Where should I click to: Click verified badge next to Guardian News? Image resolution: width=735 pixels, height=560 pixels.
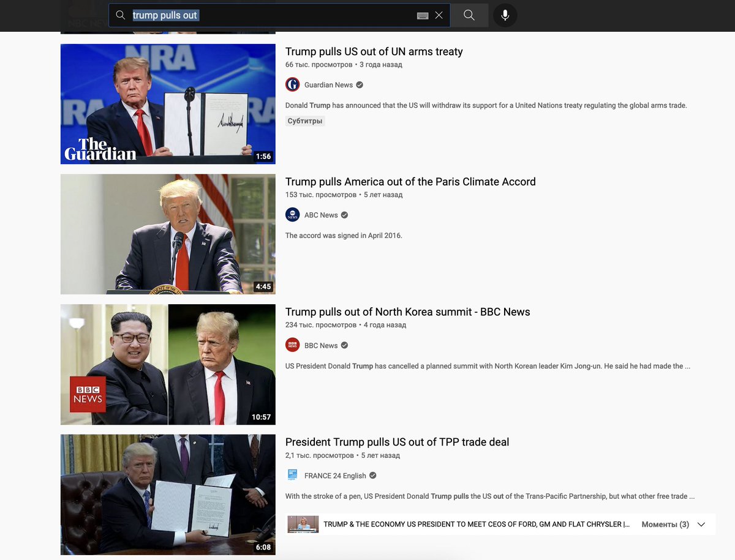click(360, 84)
